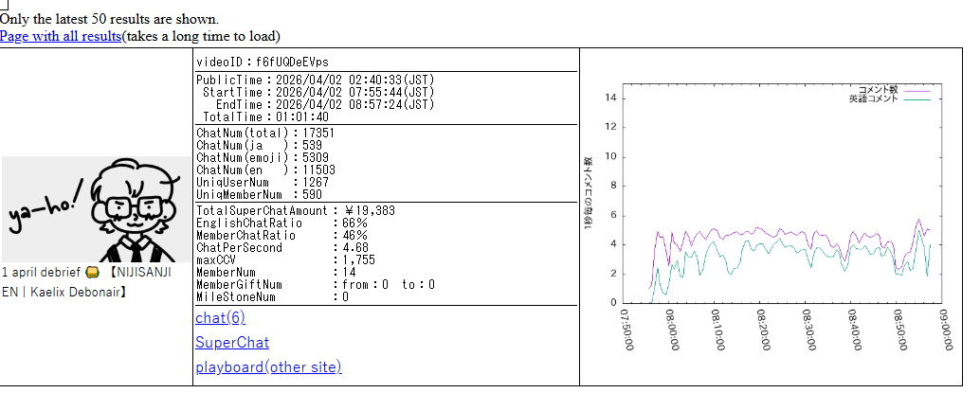The width and height of the screenshot is (980, 393).
Task: Click the ChatNum(total) 17351 row
Action: (265, 134)
